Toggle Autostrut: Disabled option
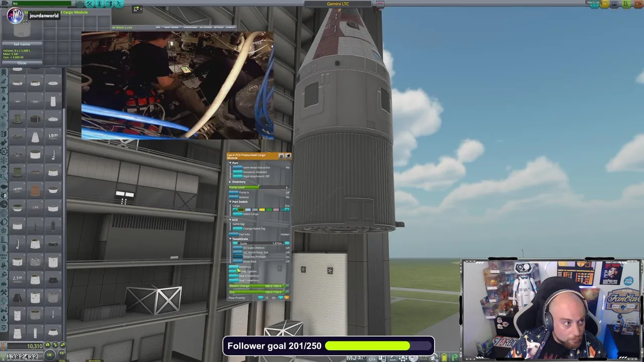Image resolution: width=644 pixels, height=362 pixels. (237, 172)
